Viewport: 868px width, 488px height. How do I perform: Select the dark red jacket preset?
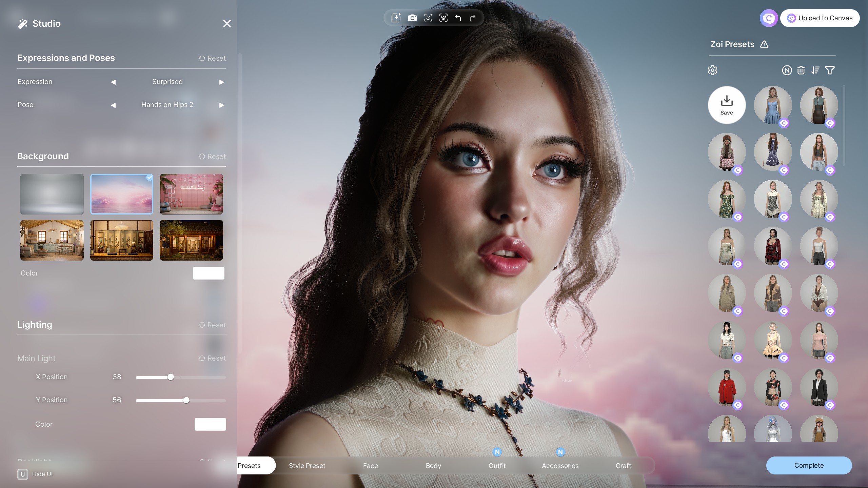[773, 246]
